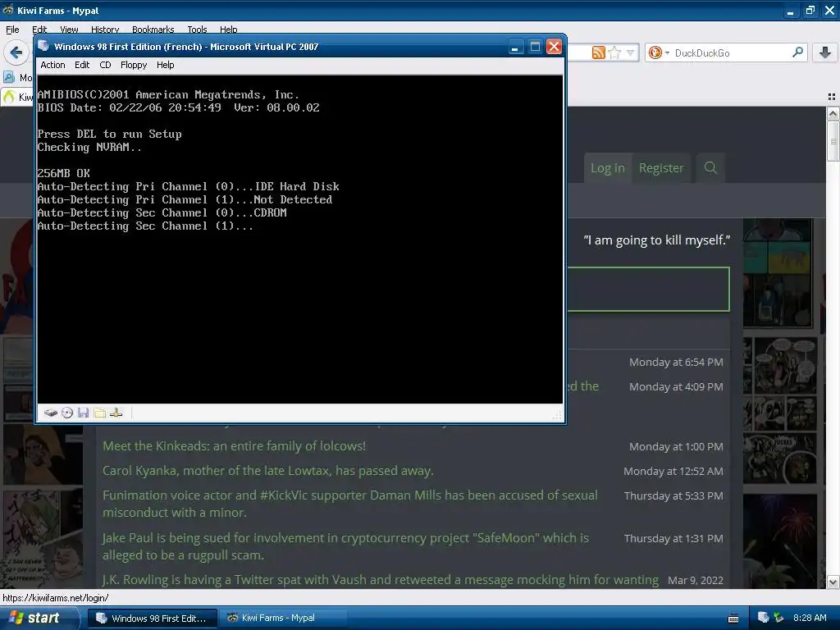This screenshot has width=840, height=630.
Task: Click the 'Monday at 4:09 PM' timestamp
Action: (x=676, y=387)
